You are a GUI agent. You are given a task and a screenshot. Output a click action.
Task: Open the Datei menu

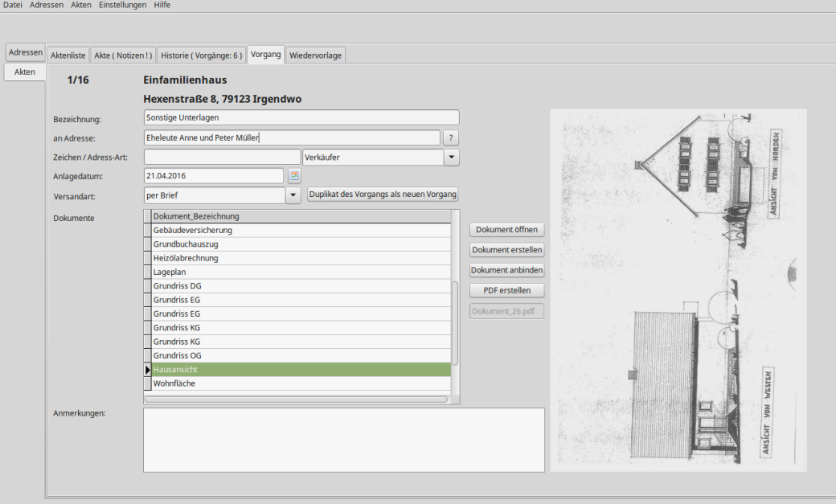click(x=13, y=5)
